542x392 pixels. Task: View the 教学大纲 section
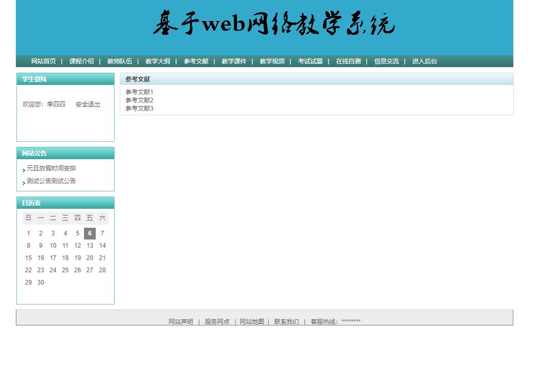click(x=157, y=61)
